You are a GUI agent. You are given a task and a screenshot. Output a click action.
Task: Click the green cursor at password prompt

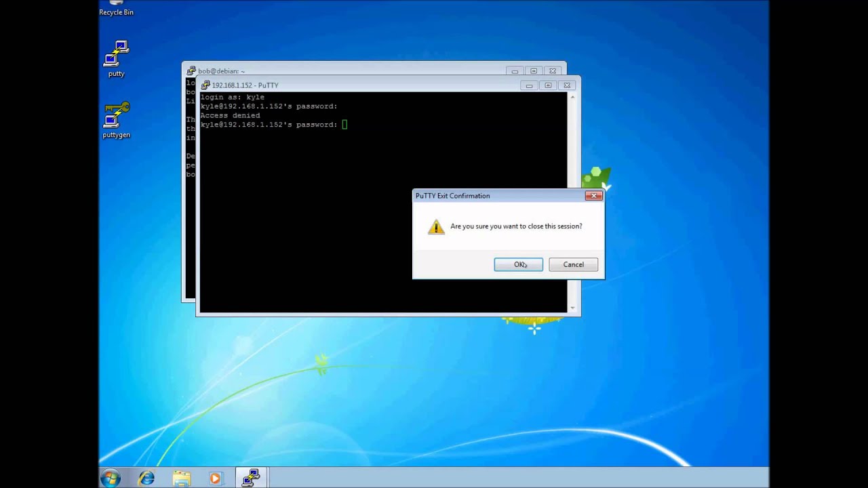(344, 125)
